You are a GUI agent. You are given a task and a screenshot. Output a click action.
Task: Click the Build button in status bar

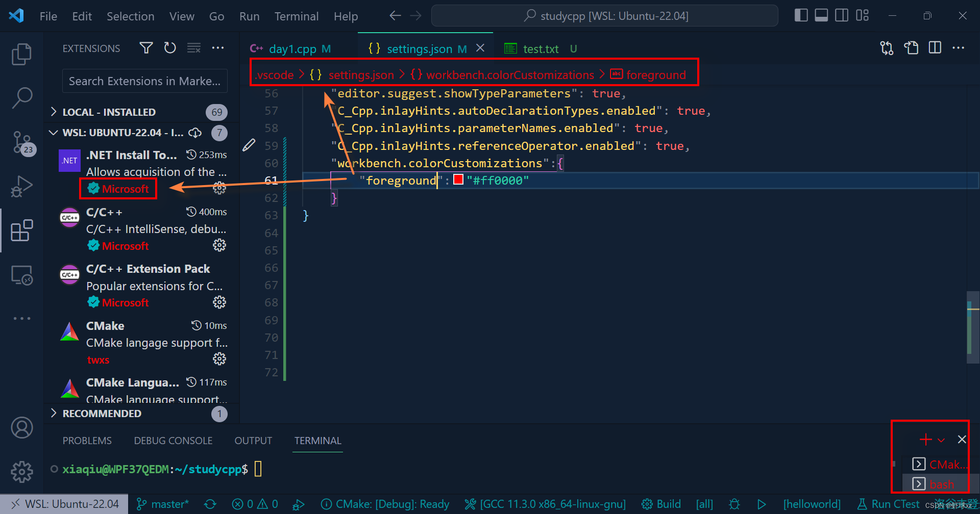point(661,504)
